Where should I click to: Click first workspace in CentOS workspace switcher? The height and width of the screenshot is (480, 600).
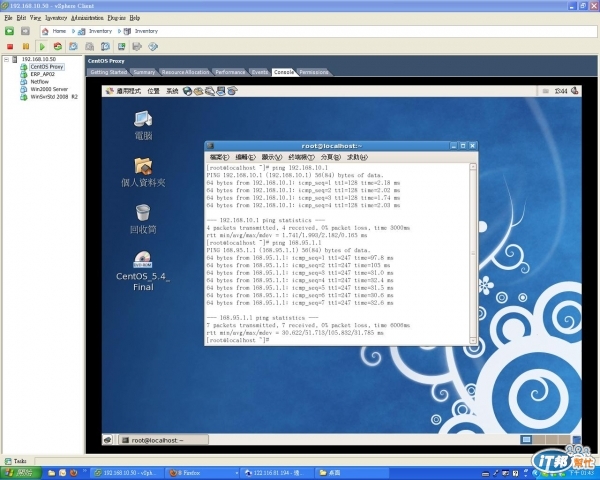point(527,439)
